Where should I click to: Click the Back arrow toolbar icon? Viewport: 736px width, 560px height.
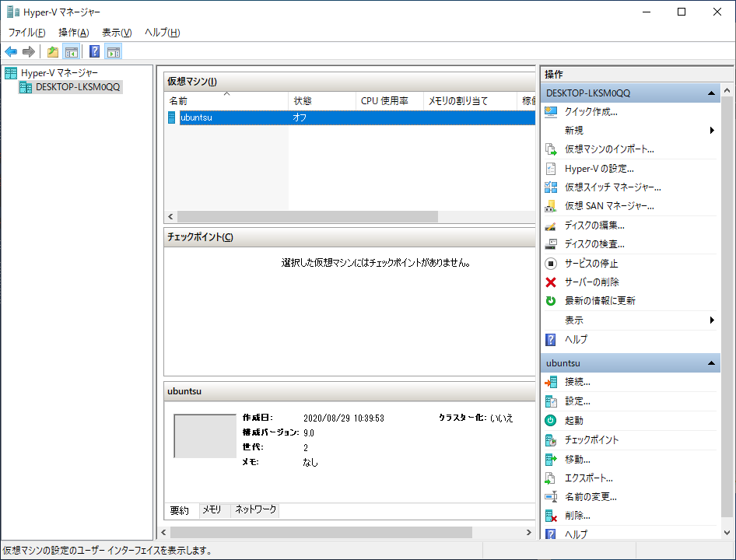(11, 51)
